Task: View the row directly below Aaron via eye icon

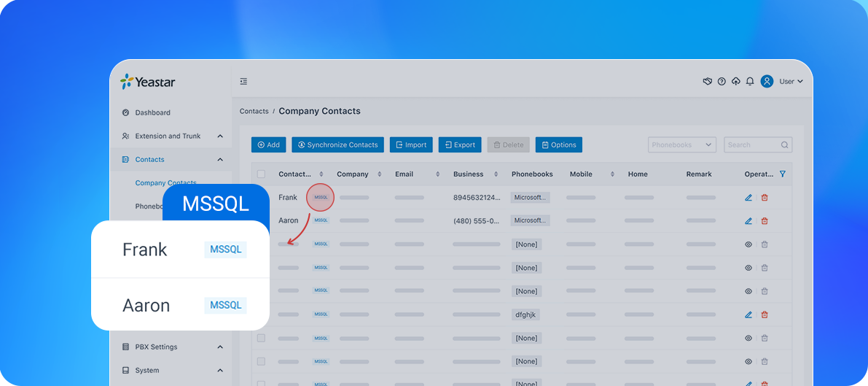Action: 748,244
